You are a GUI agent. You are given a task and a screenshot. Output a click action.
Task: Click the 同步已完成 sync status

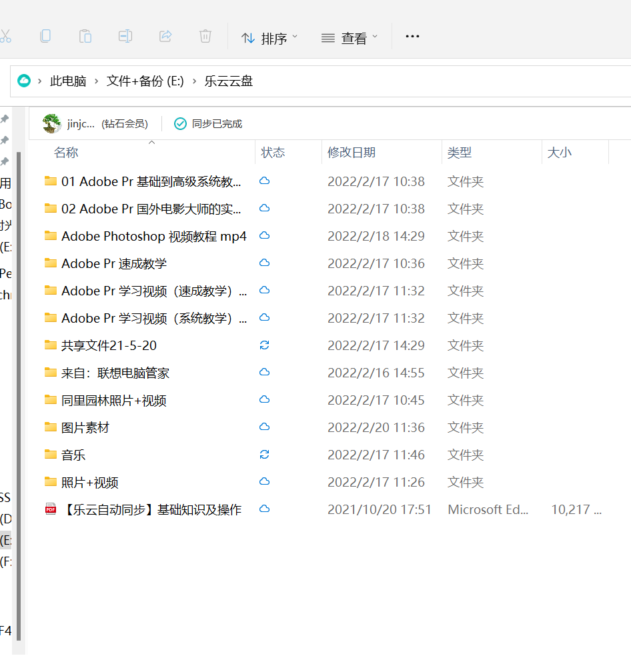(x=217, y=124)
